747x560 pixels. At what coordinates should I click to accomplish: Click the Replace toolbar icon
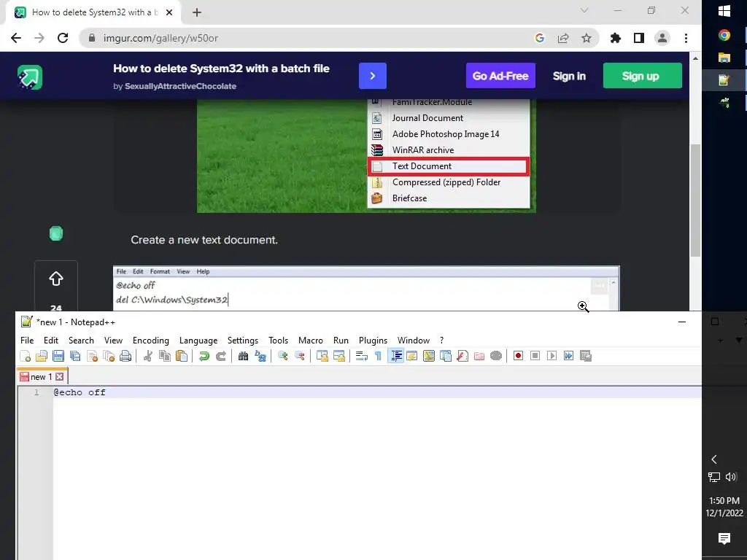tap(260, 356)
